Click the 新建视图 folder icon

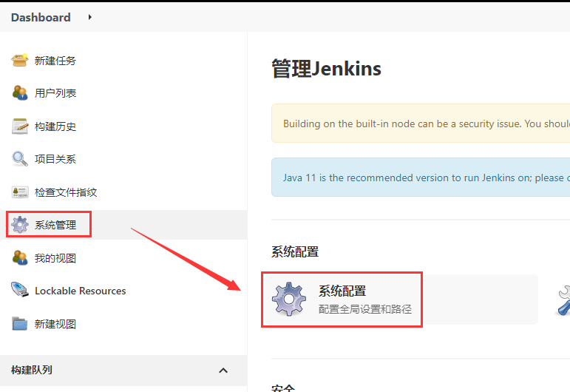click(20, 323)
